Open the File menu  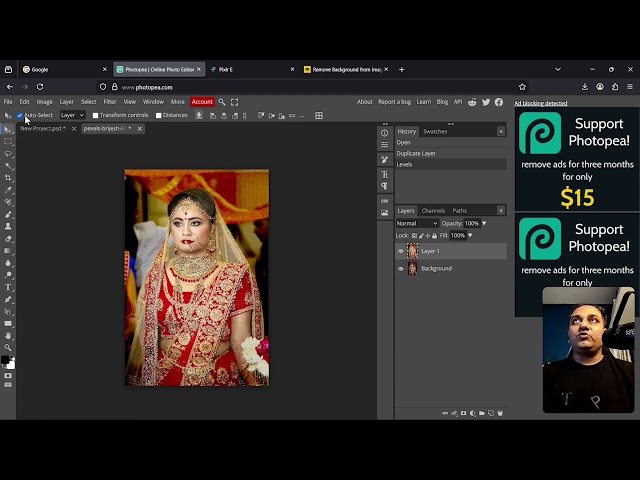point(8,102)
